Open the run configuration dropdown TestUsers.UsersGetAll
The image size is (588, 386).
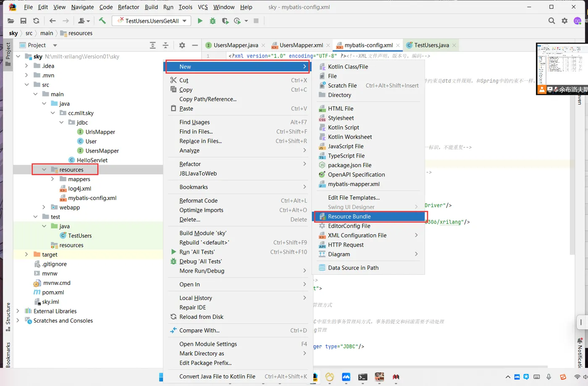152,21
